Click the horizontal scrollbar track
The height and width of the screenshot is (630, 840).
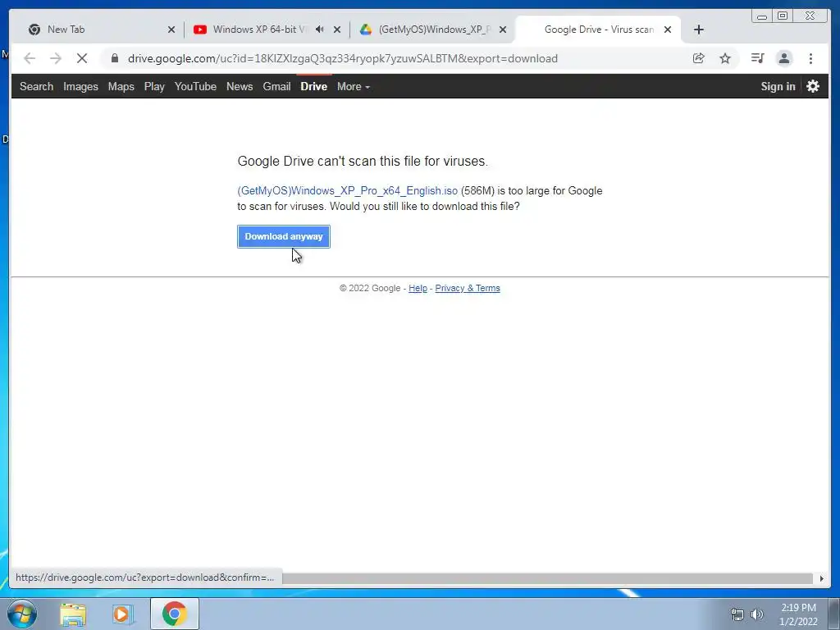546,578
